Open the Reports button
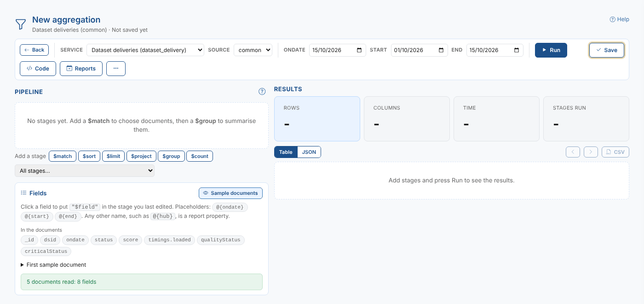Viewport: 644px width, 304px height. [81, 68]
